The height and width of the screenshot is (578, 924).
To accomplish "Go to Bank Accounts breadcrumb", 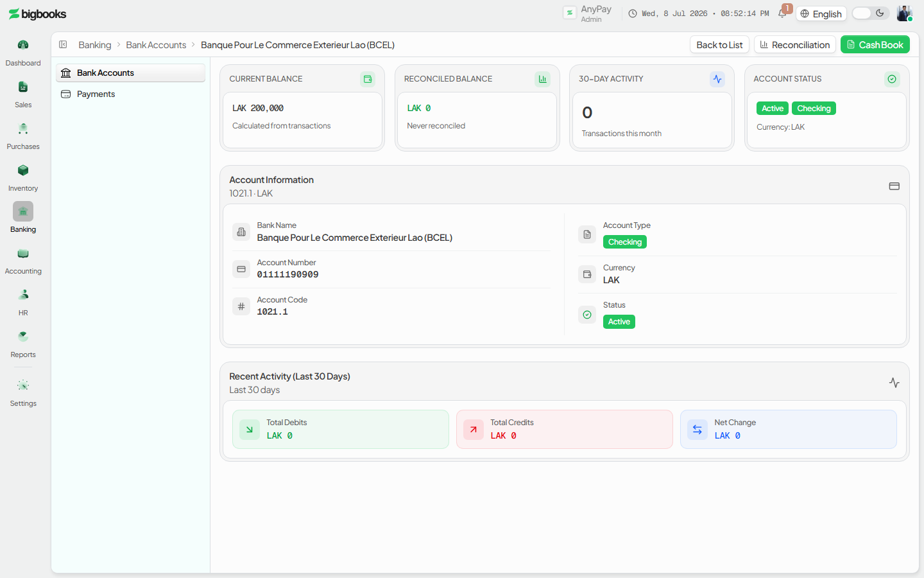I will tap(156, 45).
